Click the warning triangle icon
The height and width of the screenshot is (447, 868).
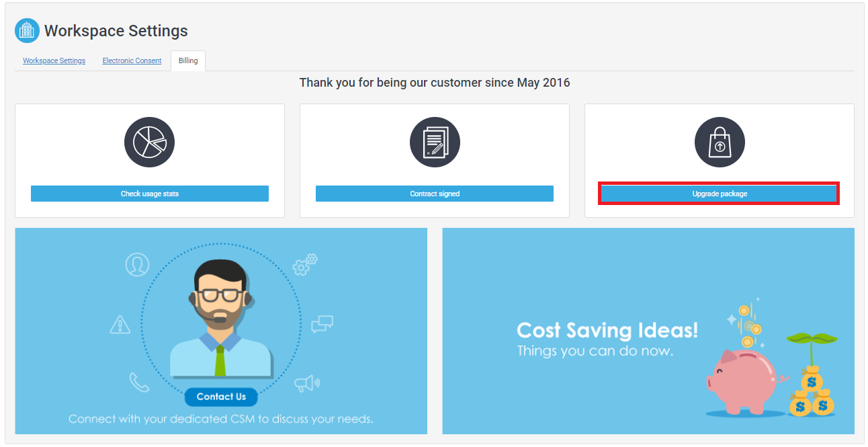[120, 325]
